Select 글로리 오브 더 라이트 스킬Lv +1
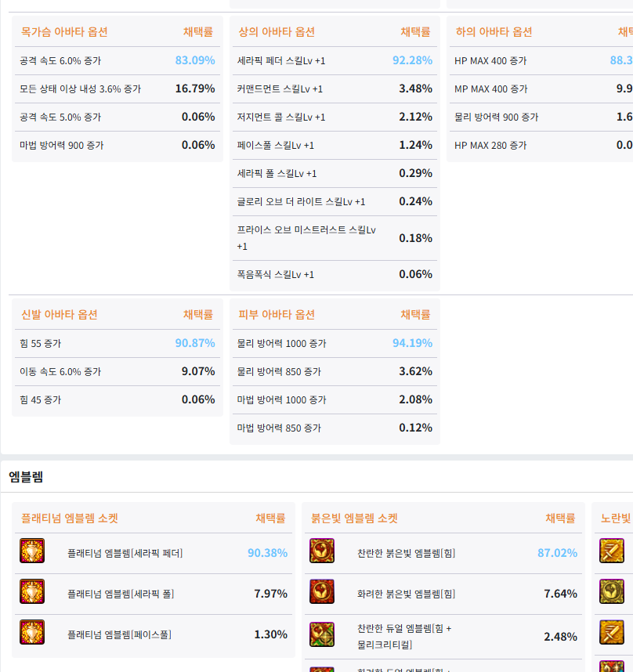 point(302,202)
